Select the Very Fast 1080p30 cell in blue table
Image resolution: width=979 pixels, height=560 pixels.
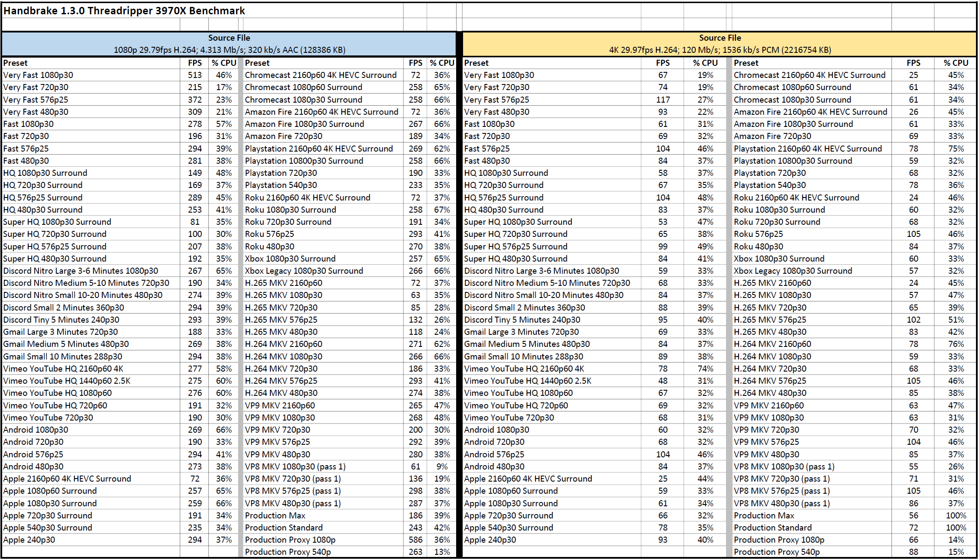(38, 75)
